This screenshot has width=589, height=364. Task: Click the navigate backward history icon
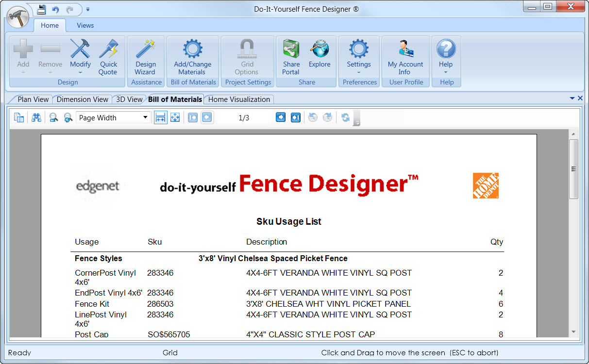click(x=313, y=117)
